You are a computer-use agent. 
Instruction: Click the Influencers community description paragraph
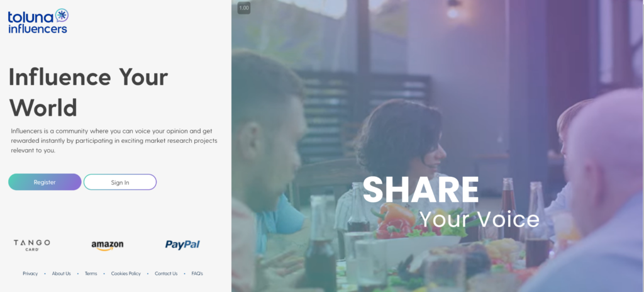pos(114,141)
